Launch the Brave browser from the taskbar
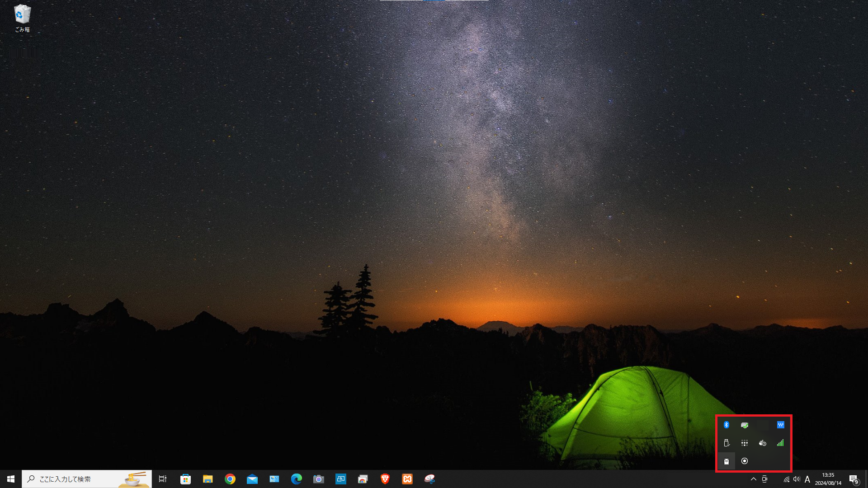Viewport: 868px width, 488px height. pos(385,479)
